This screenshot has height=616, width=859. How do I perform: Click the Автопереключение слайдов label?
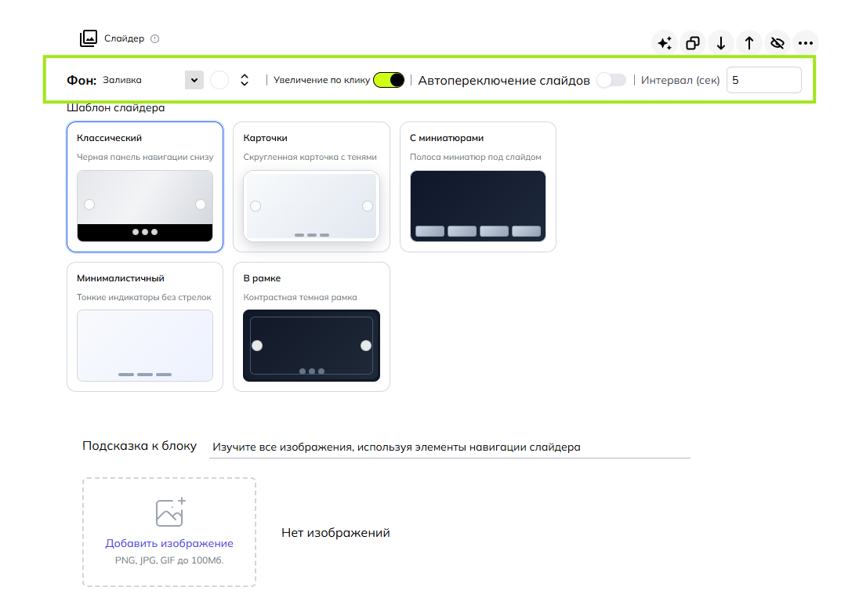[x=504, y=81]
